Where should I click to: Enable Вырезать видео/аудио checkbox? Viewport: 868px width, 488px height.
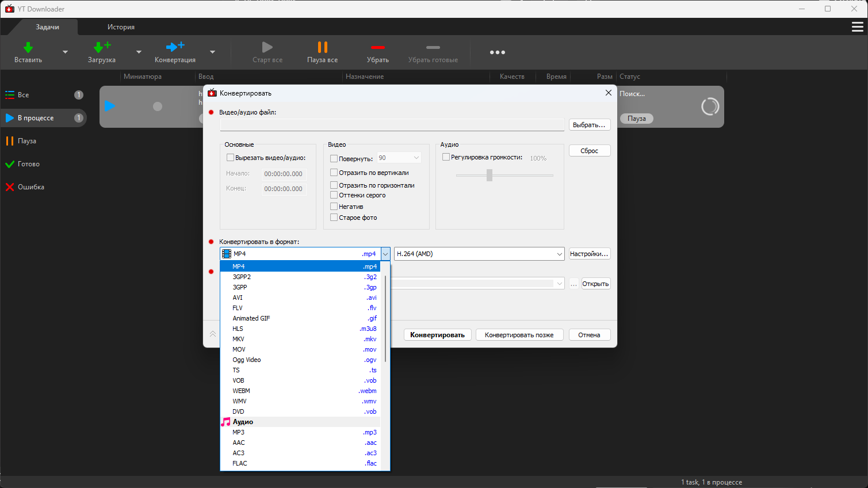(x=230, y=158)
